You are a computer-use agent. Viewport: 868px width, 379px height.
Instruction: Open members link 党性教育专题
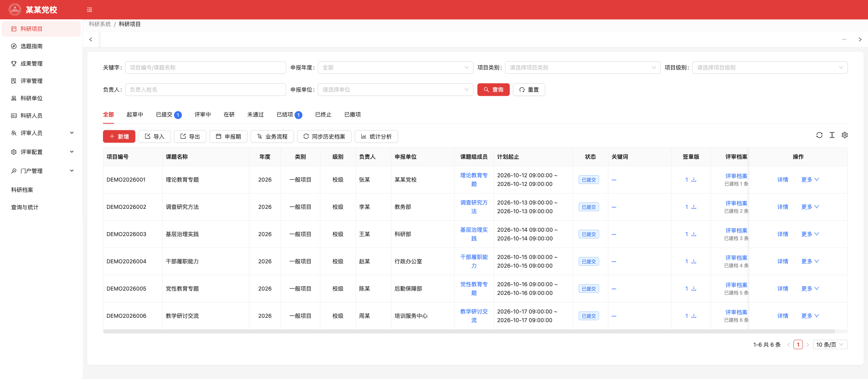click(x=474, y=289)
